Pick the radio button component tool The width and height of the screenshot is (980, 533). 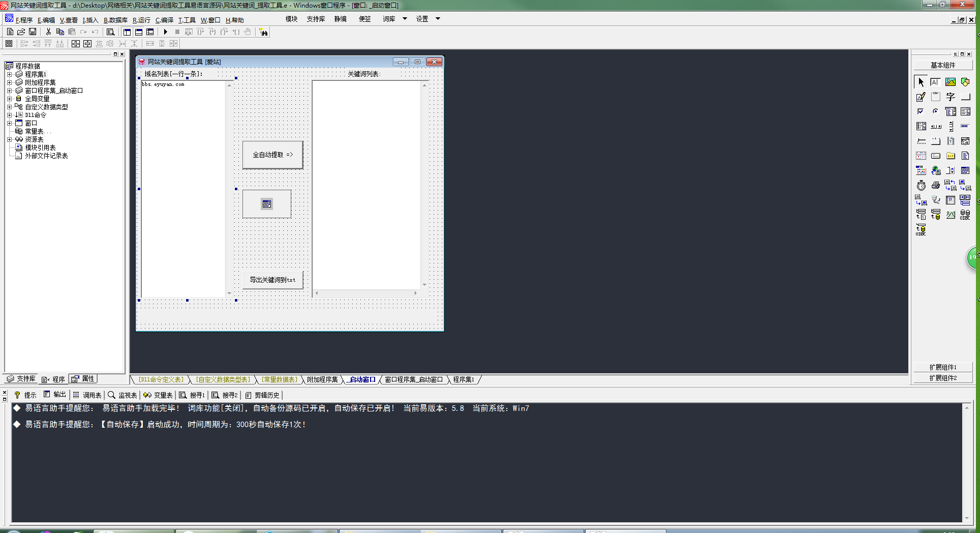coord(935,111)
